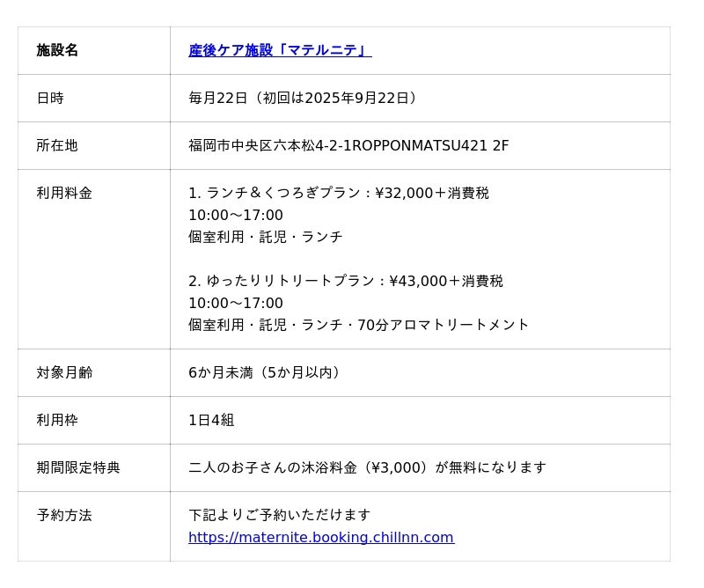This screenshot has height=588, width=704.
Task: Click the 利用枠 row label
Action: [57, 421]
